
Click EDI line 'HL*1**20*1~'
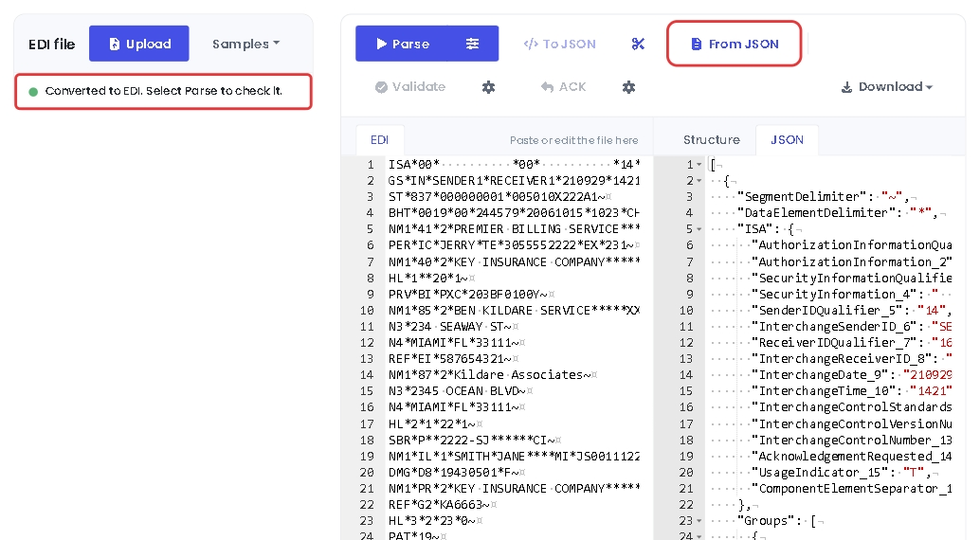pos(431,279)
